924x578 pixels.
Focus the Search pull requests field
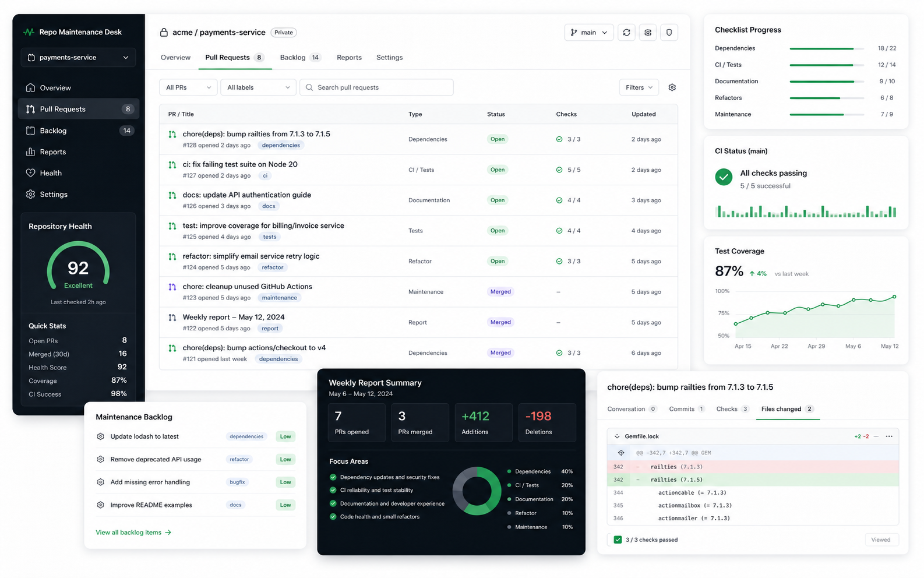pos(376,87)
